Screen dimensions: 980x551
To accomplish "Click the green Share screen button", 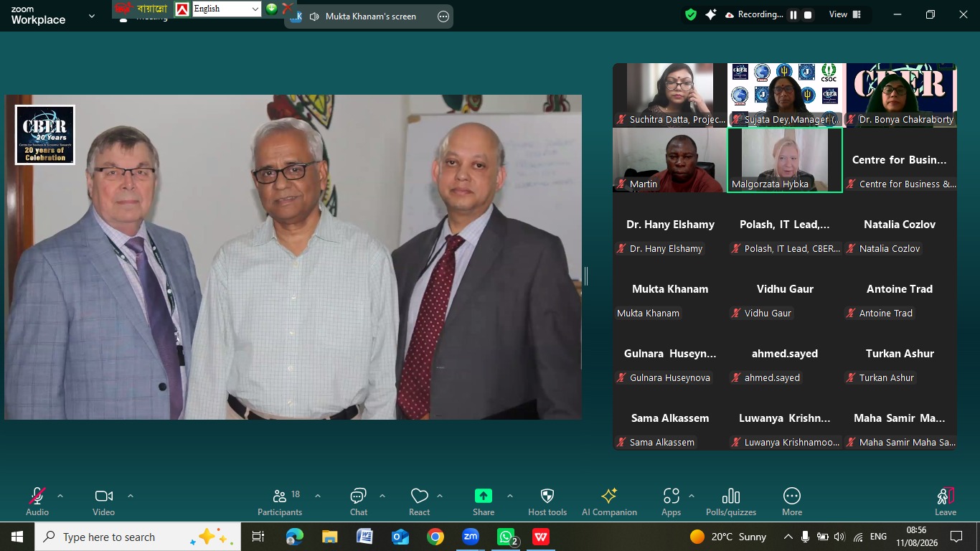I will [x=484, y=496].
